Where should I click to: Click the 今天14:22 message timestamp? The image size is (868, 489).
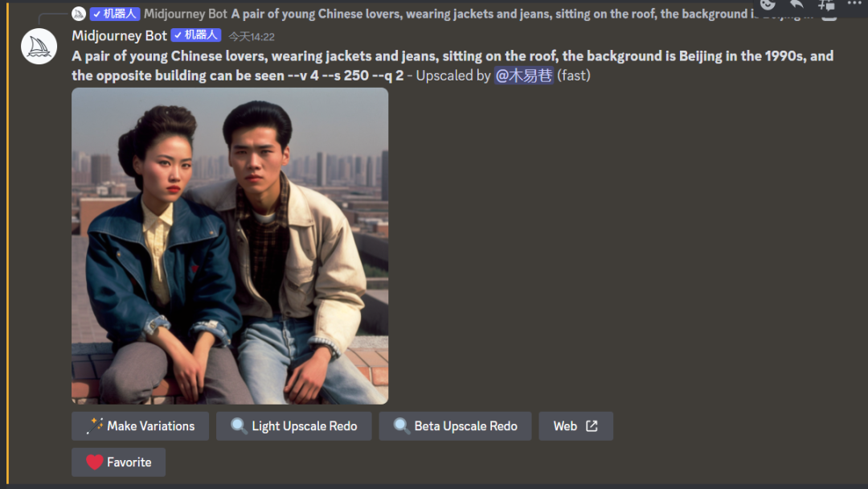(x=252, y=36)
